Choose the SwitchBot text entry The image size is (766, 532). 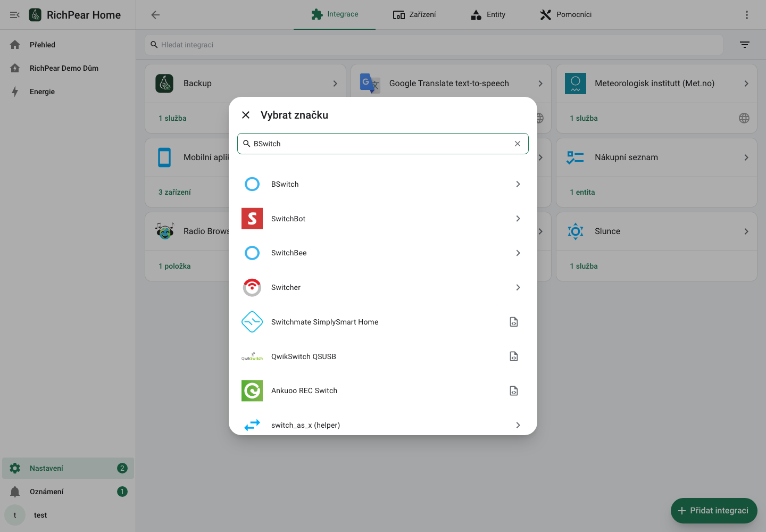coord(288,219)
